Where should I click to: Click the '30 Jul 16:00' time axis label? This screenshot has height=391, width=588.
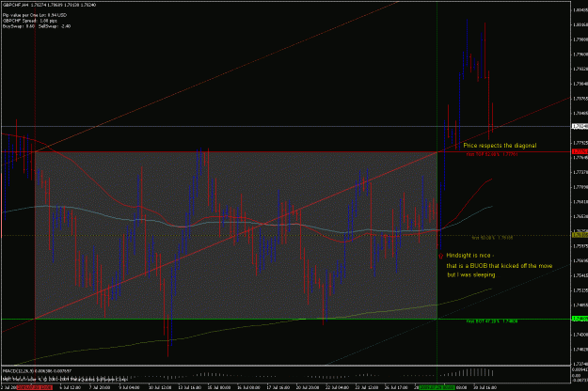pos(485,387)
